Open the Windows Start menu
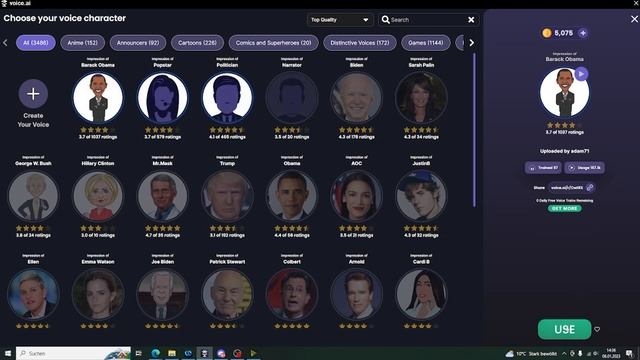 pos(8,353)
